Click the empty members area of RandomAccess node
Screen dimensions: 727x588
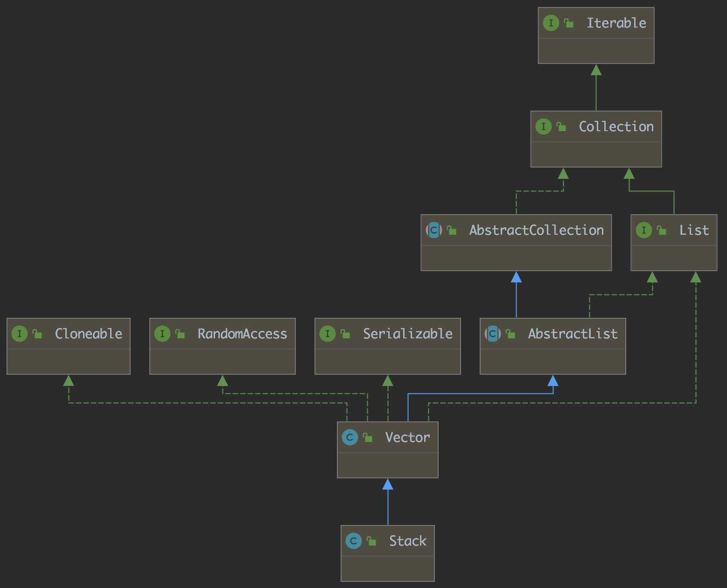(223, 362)
